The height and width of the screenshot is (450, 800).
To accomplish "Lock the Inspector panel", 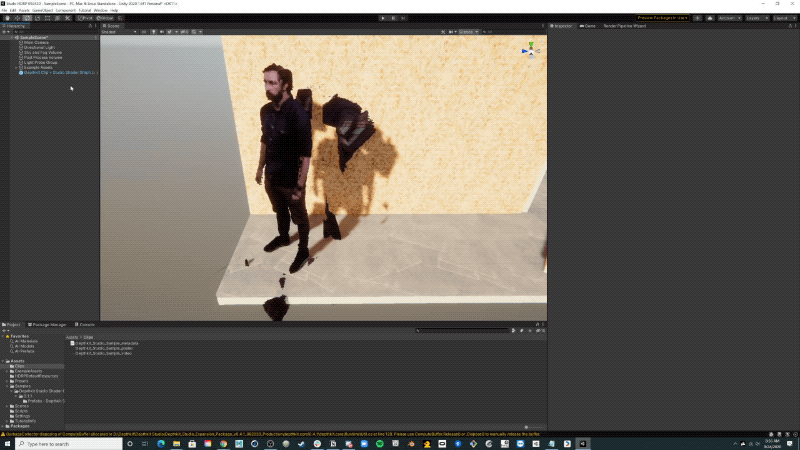I will coord(791,26).
